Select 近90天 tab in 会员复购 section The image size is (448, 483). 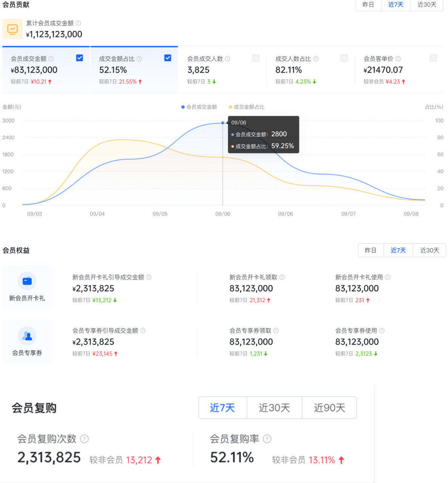[x=330, y=408]
